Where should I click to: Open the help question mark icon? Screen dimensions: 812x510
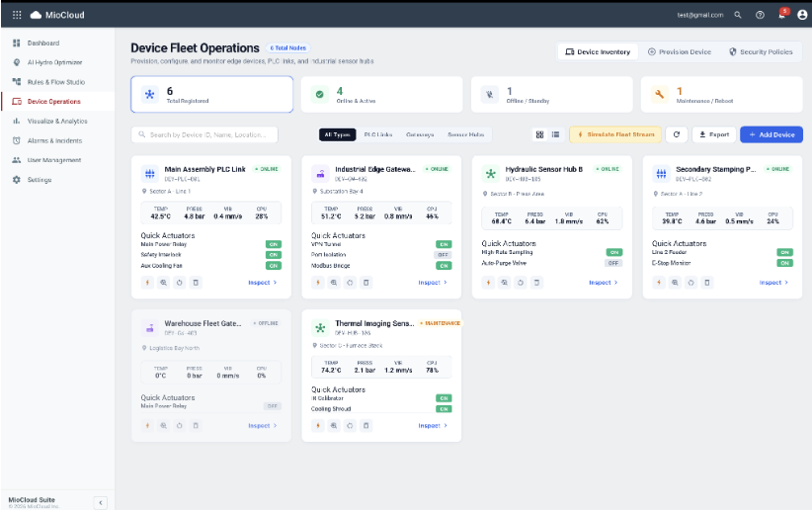coord(760,15)
